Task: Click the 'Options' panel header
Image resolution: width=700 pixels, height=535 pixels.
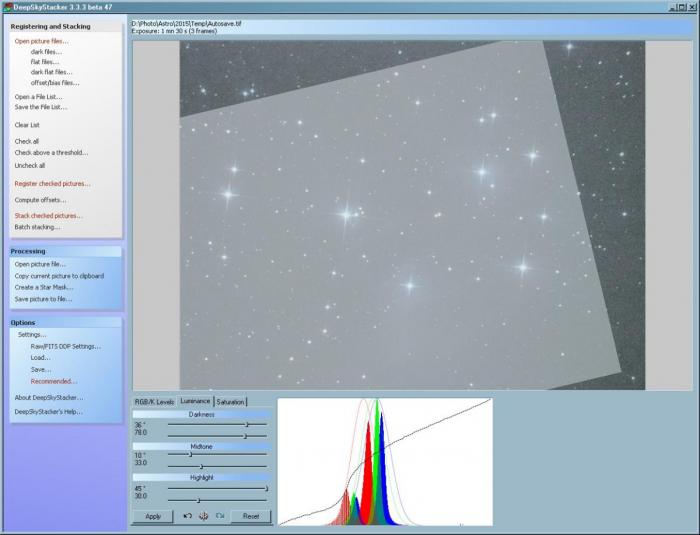Action: click(x=66, y=322)
